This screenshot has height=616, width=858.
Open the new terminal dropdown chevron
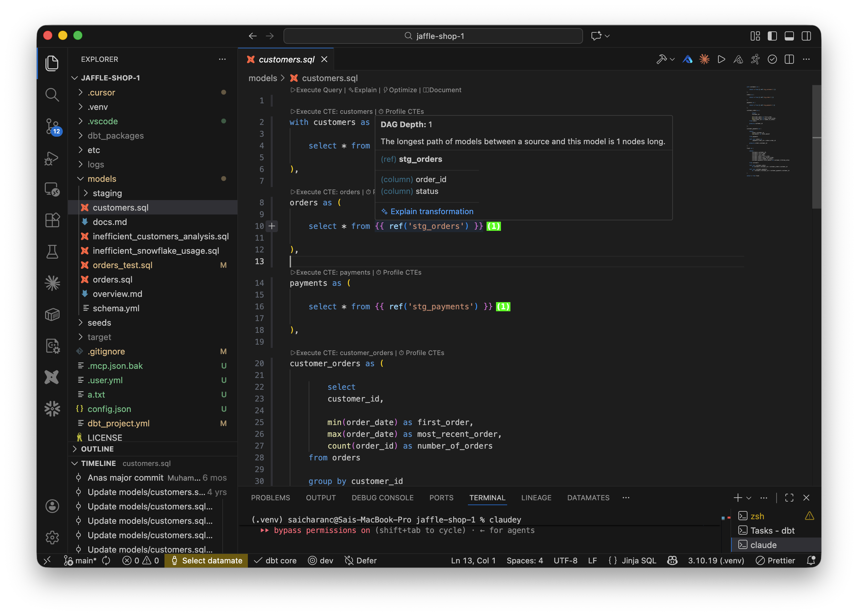coord(749,498)
